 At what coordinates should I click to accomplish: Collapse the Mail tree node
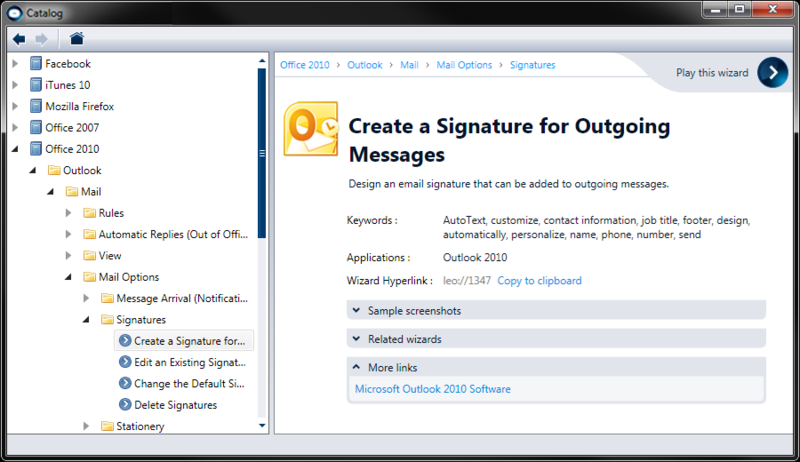(x=51, y=192)
